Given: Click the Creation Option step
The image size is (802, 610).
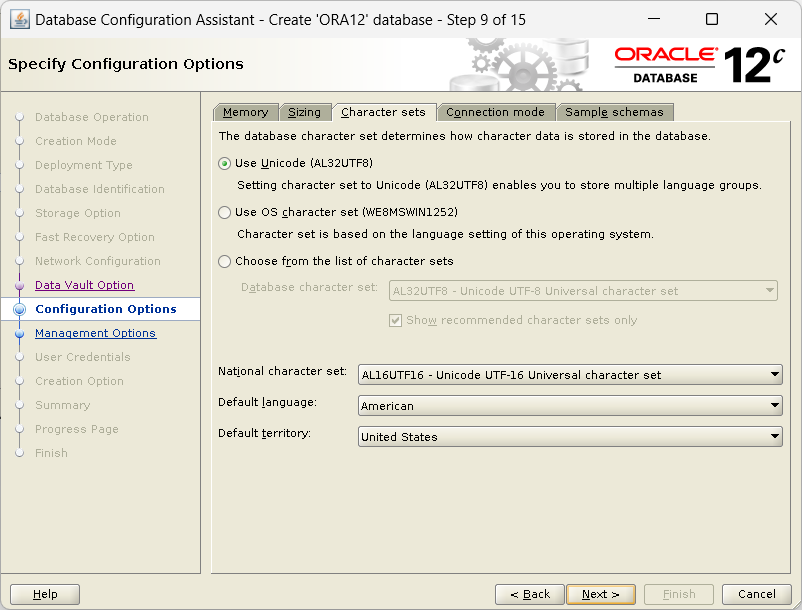Looking at the screenshot, I should pos(79,381).
